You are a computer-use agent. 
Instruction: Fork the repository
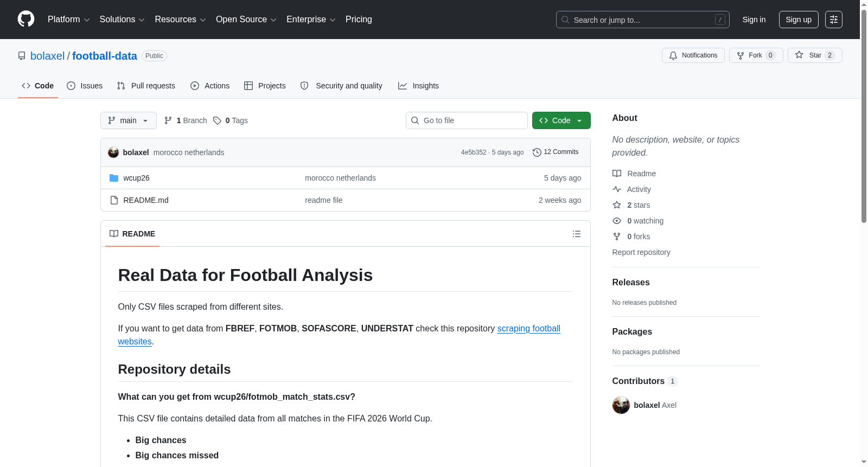[x=756, y=55]
